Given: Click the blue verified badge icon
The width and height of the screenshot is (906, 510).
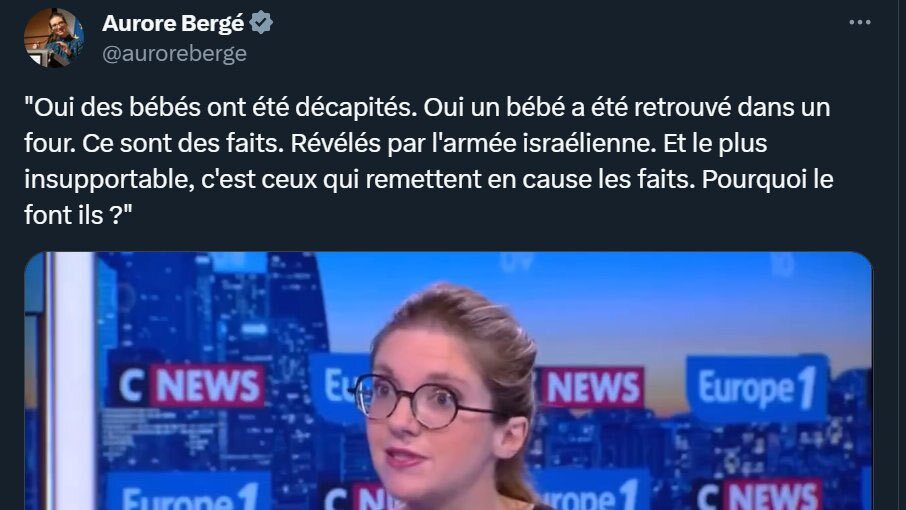Looking at the screenshot, I should [x=261, y=23].
